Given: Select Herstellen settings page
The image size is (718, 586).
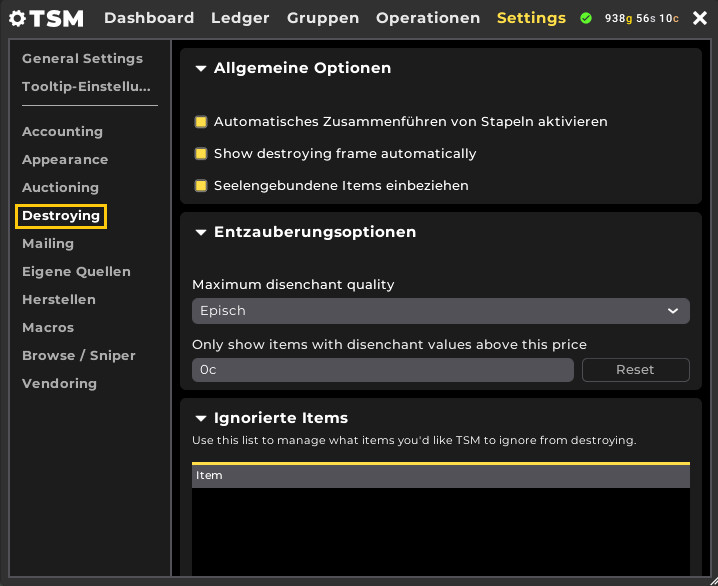Looking at the screenshot, I should (x=59, y=300).
